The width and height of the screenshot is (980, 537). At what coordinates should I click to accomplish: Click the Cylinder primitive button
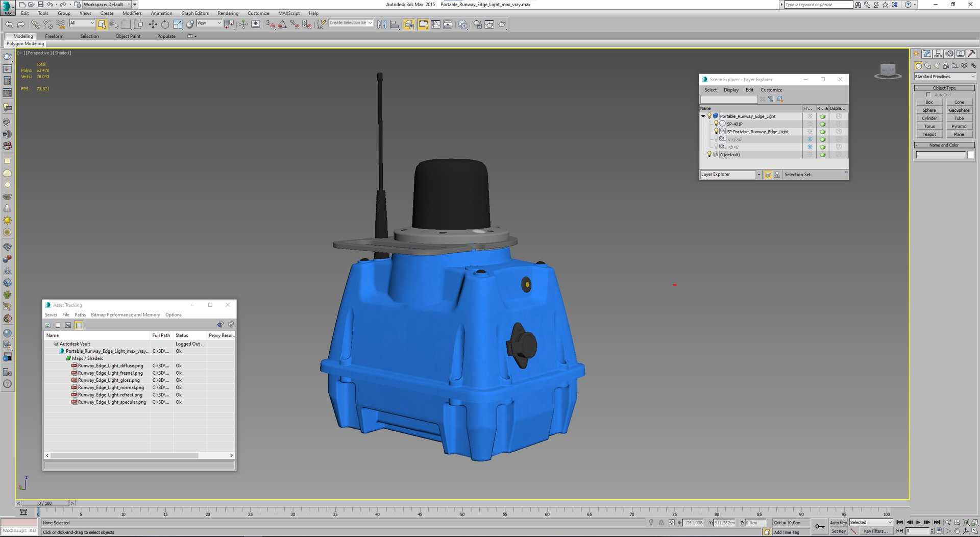929,118
